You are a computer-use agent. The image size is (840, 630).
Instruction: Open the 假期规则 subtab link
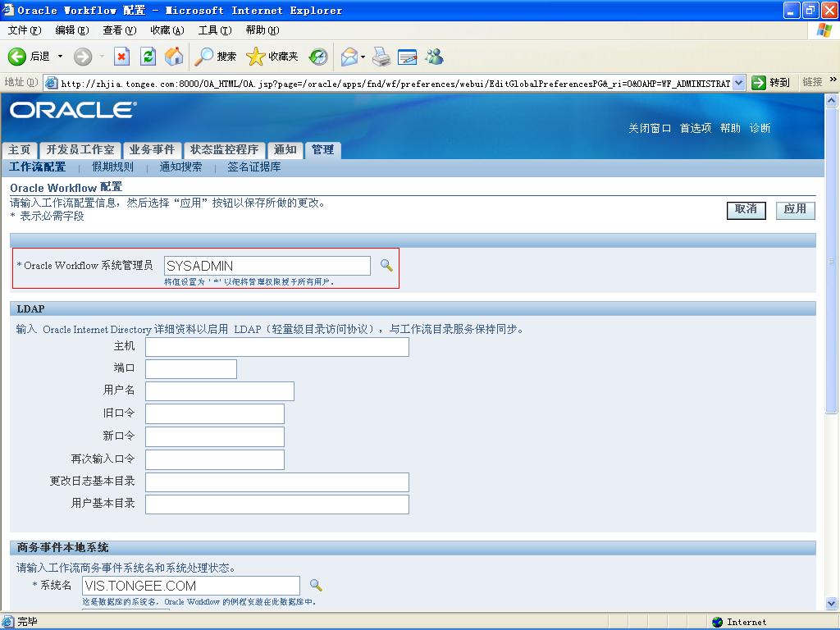pos(112,167)
